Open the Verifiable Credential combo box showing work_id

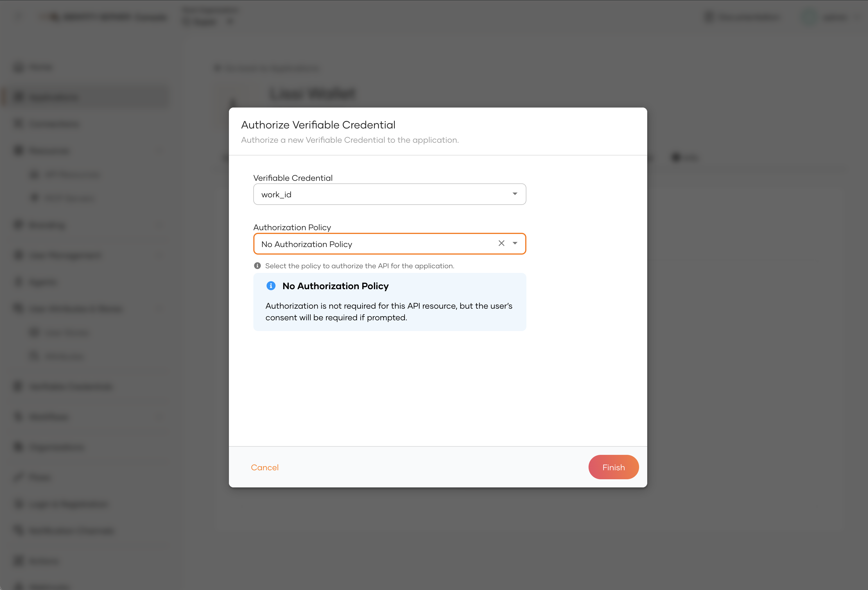tap(390, 194)
